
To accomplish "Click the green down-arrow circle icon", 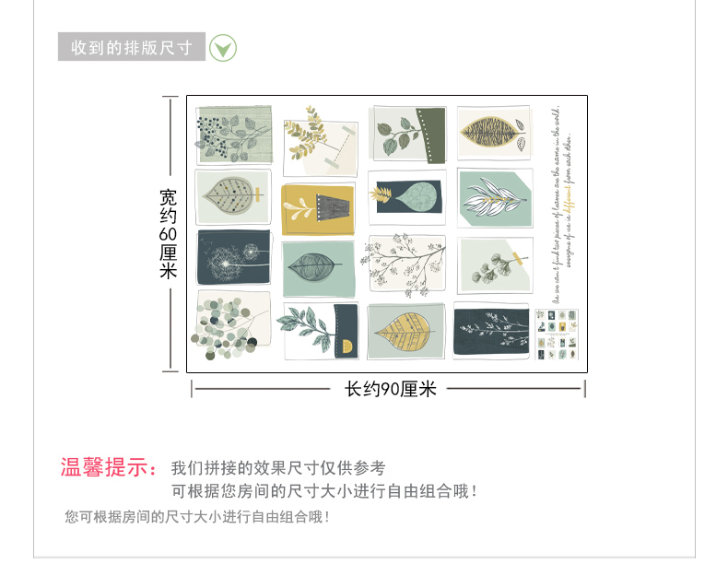I will pos(223,48).
